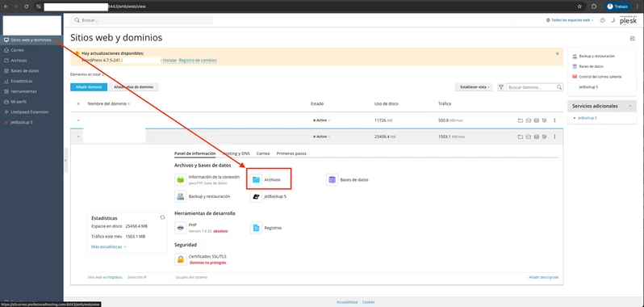Screen dimensions: 644x307
Task: Open JetBackup 5 in the information panel
Action: [269, 196]
